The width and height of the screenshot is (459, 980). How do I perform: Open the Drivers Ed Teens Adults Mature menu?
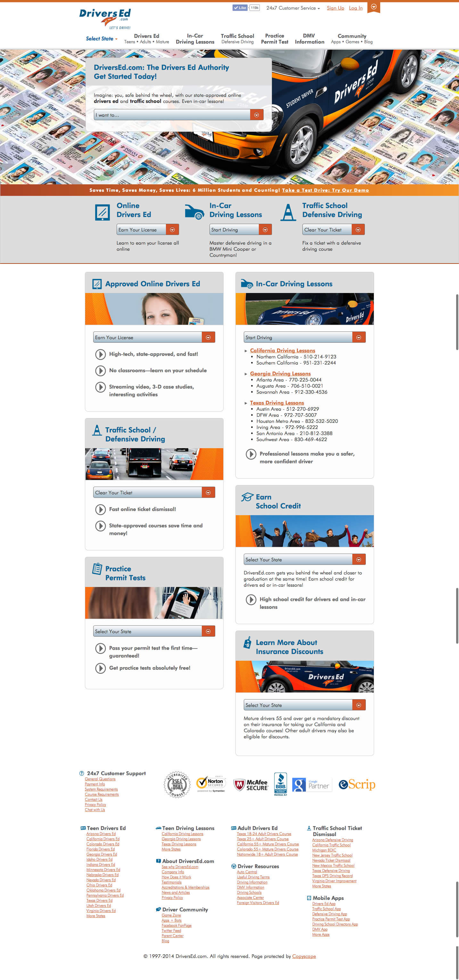(x=146, y=39)
